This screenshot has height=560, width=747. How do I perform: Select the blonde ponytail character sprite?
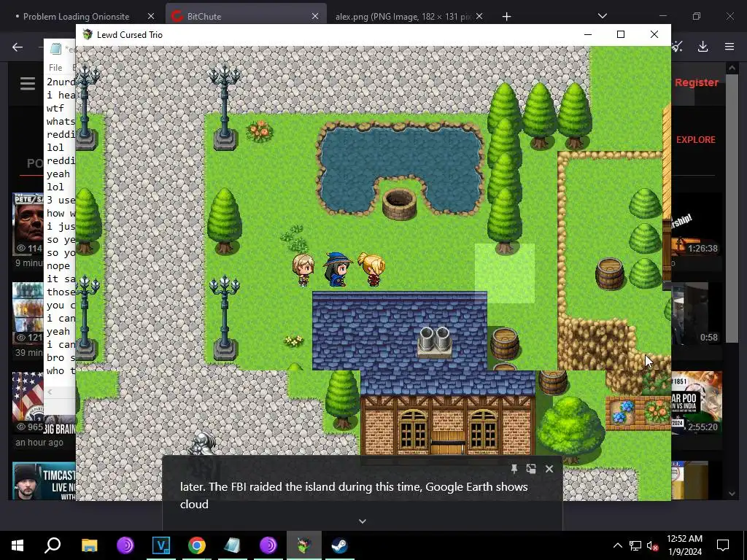coord(371,270)
